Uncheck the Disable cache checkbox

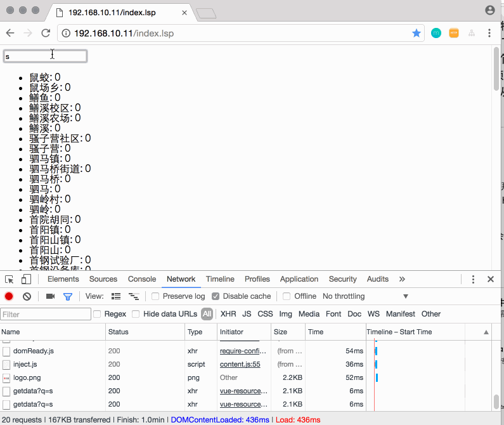tap(216, 296)
